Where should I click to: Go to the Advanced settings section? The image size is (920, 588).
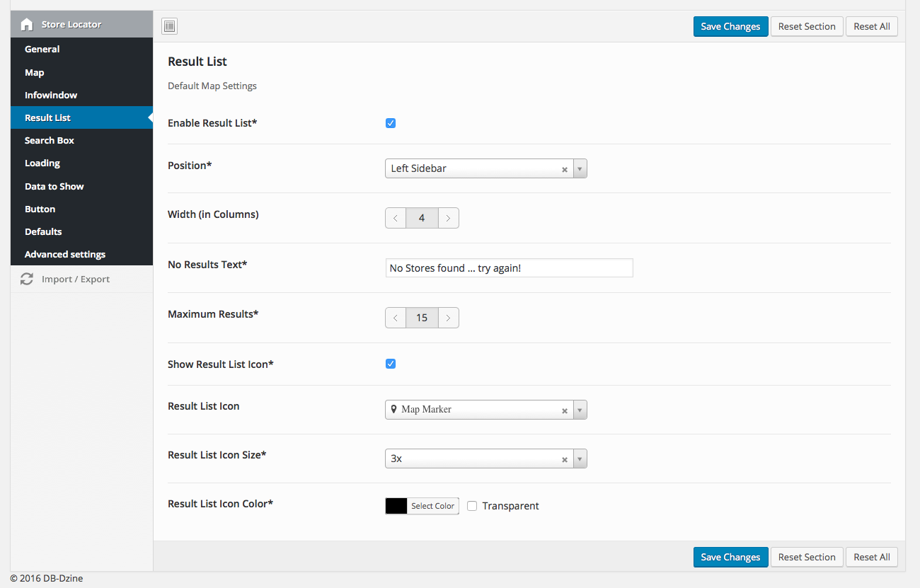click(65, 254)
